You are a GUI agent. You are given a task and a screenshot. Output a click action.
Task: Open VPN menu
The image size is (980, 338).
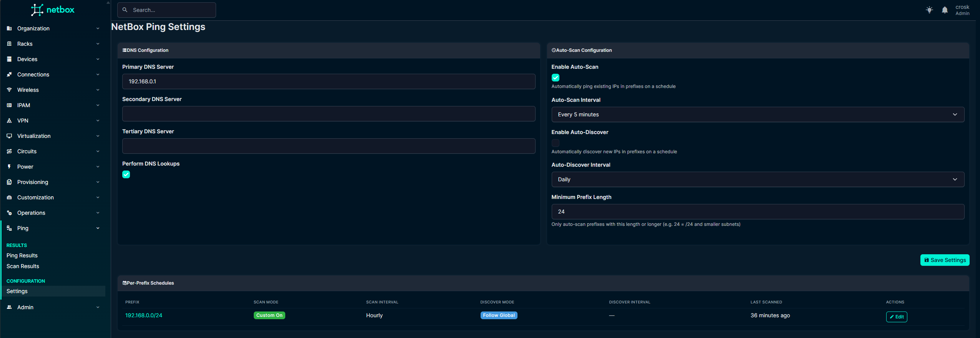tap(53, 121)
